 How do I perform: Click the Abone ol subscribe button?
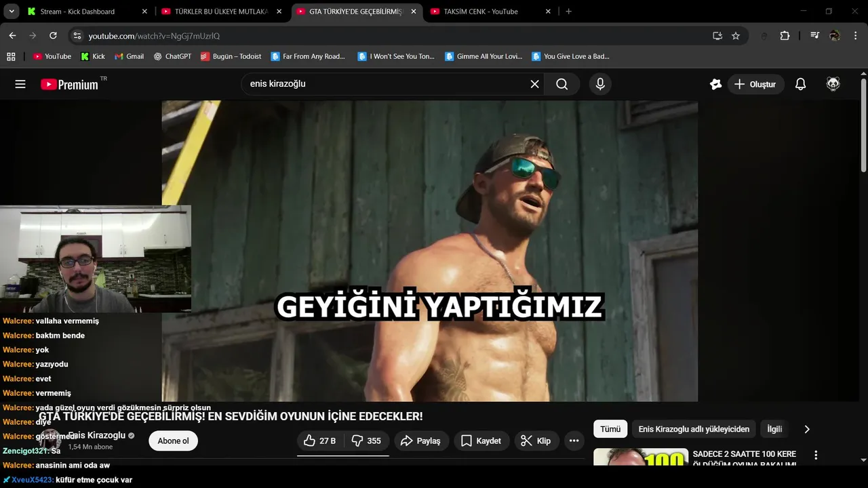(x=173, y=441)
